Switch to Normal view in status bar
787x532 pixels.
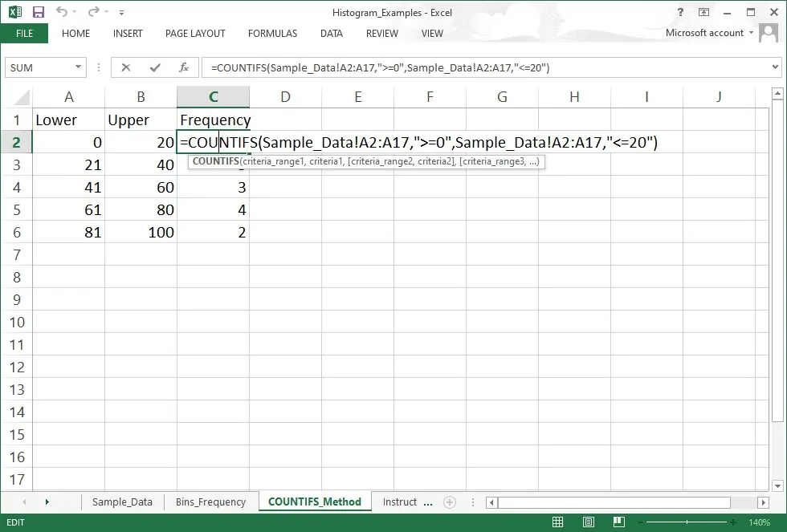click(x=557, y=522)
